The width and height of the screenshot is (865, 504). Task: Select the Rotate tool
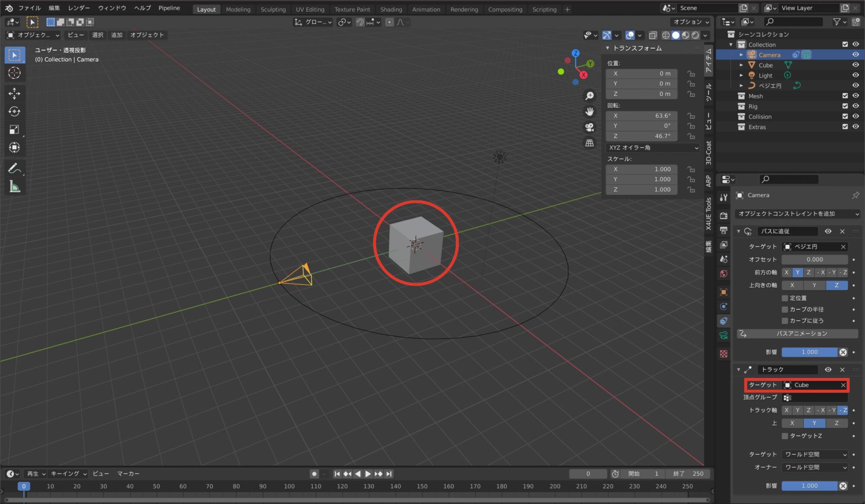tap(15, 112)
